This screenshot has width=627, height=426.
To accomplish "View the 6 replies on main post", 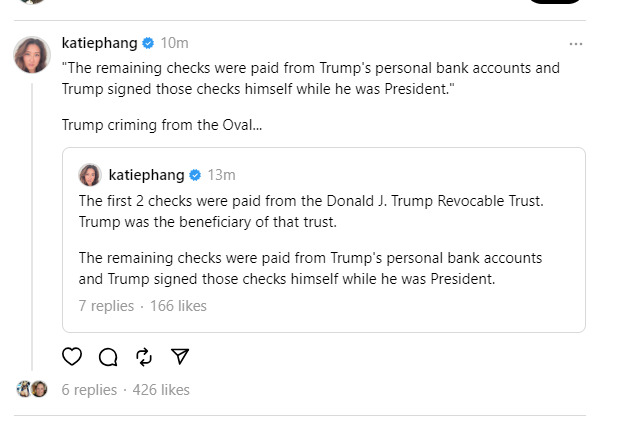I will click(89, 390).
